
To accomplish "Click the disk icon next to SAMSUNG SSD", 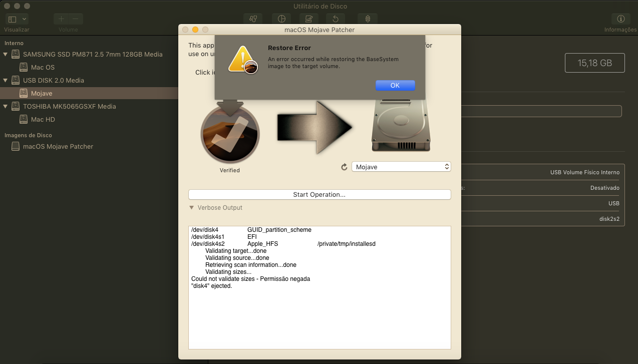I will 16,54.
